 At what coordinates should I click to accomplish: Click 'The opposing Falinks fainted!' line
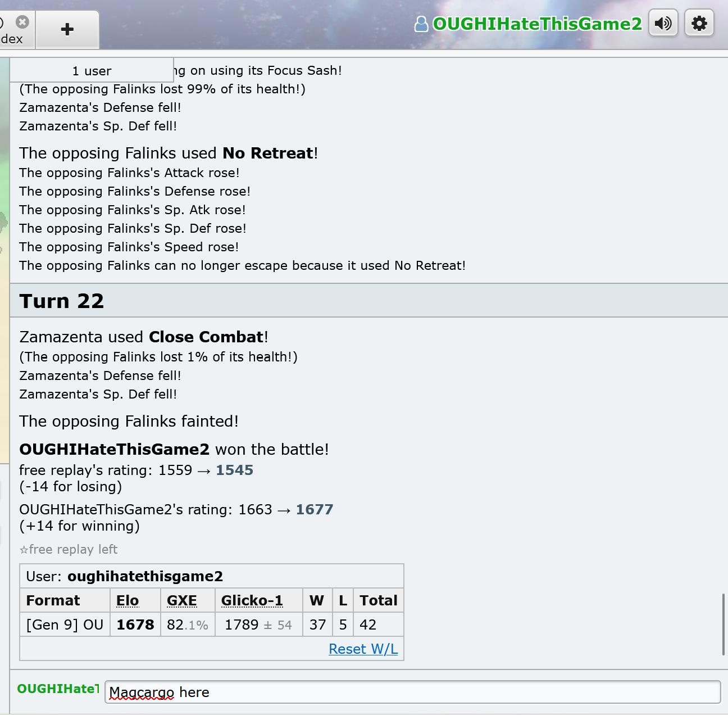[x=129, y=421]
